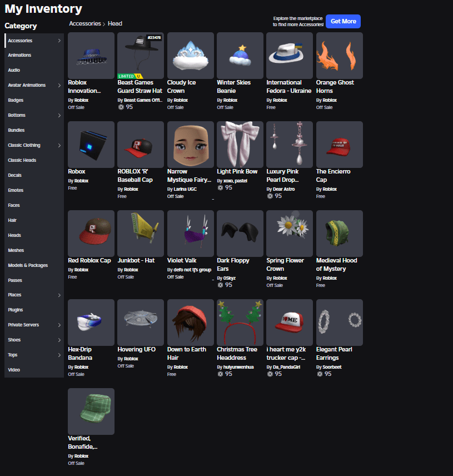
Task: Click the Cloudy Ice Crown item image
Action: click(191, 56)
